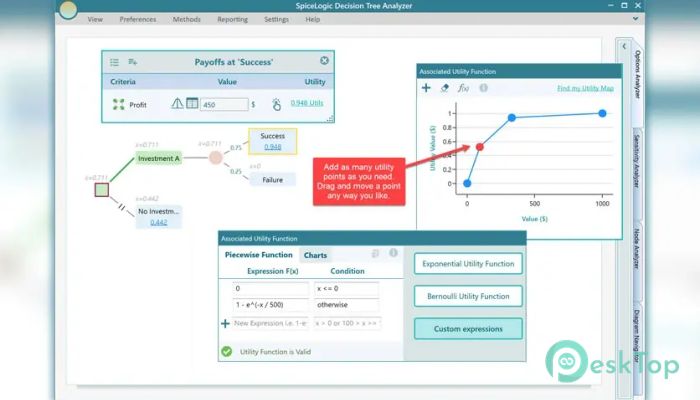
Task: Open the 0.948 link under Success node
Action: point(272,147)
